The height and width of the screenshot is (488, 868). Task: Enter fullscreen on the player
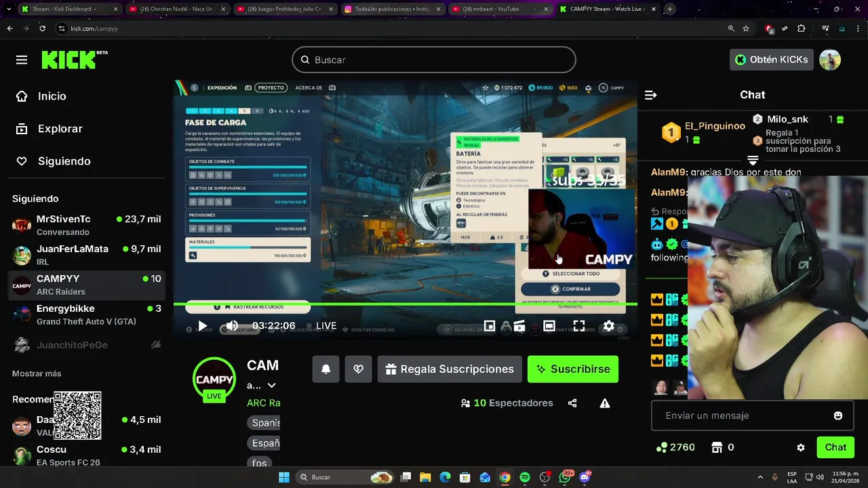tap(579, 326)
